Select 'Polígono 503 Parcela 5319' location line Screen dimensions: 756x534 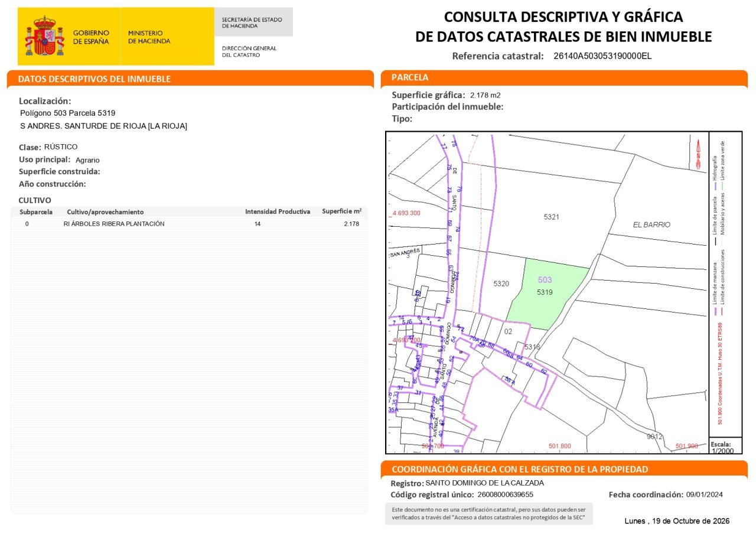click(x=68, y=113)
